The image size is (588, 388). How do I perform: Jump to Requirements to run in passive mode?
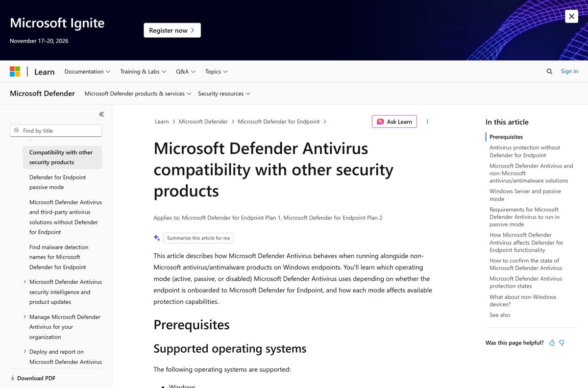click(524, 217)
